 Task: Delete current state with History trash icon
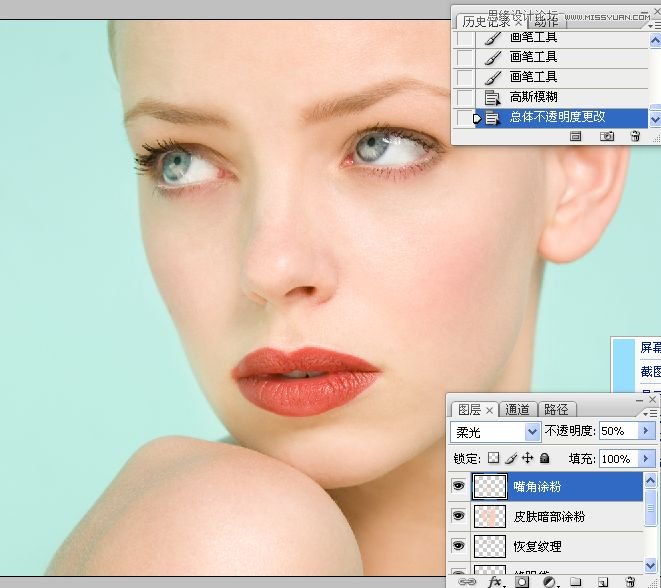tap(635, 136)
